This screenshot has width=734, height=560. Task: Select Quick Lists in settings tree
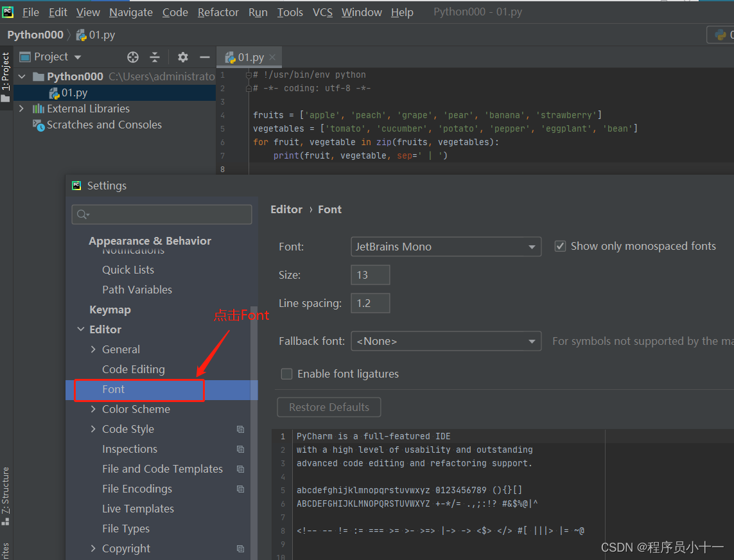(128, 270)
